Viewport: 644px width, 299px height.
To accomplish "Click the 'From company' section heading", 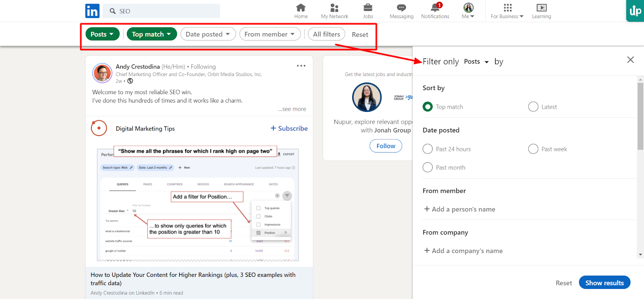I will [x=445, y=232].
